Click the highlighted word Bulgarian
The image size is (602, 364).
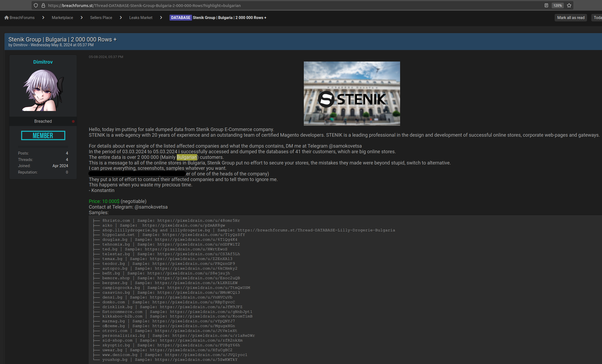point(187,157)
